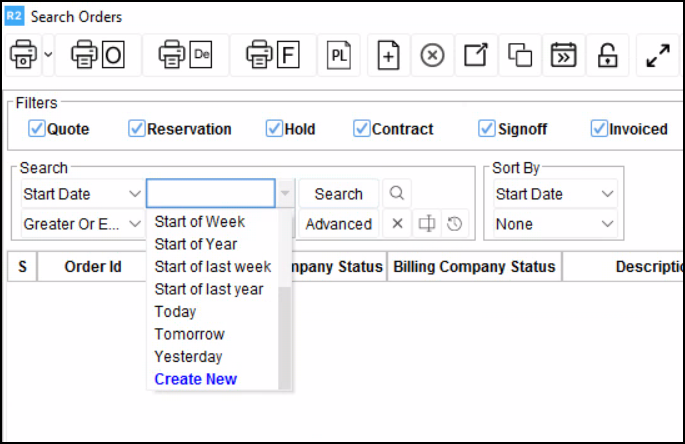This screenshot has height=444, width=685.
Task: Click the Advanced search button
Action: pyautogui.click(x=338, y=224)
